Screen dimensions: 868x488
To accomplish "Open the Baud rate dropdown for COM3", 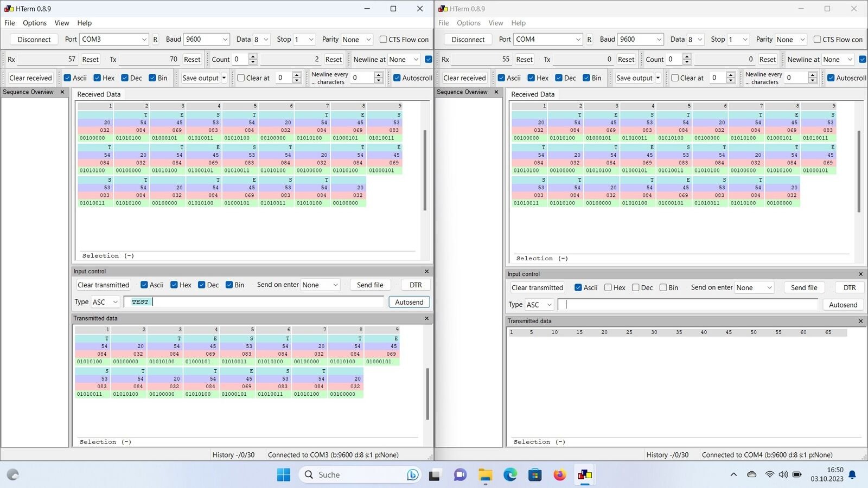I will (207, 40).
